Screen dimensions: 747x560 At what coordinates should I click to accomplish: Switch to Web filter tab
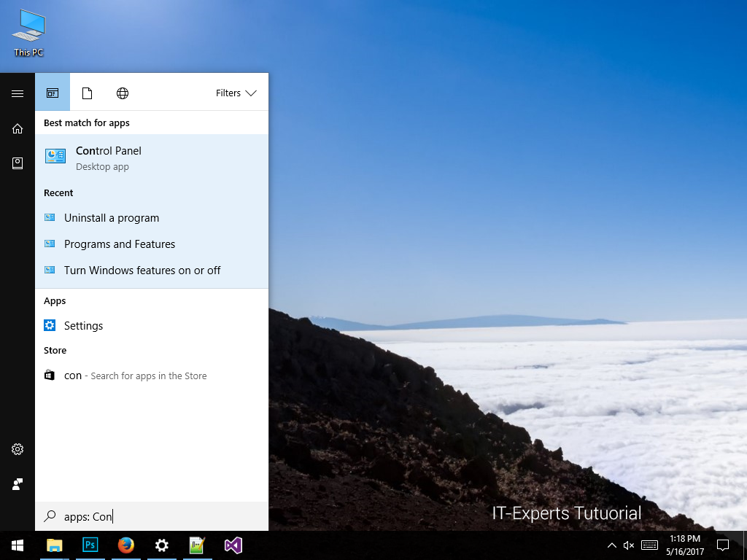[x=123, y=93]
